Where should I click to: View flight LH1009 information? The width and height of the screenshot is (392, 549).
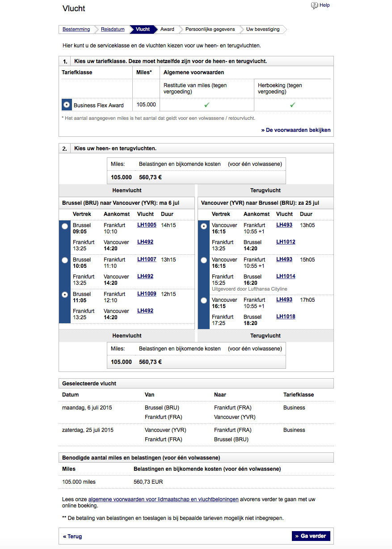(x=147, y=294)
